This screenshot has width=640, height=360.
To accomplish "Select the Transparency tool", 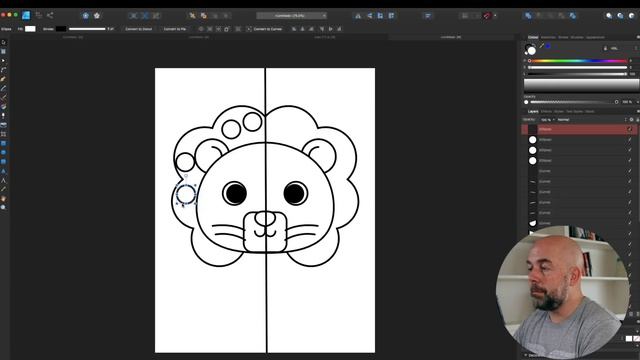I will point(4,116).
